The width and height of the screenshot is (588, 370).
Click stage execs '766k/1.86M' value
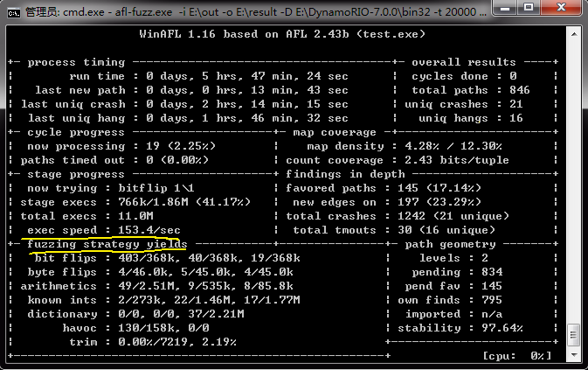[x=154, y=202]
